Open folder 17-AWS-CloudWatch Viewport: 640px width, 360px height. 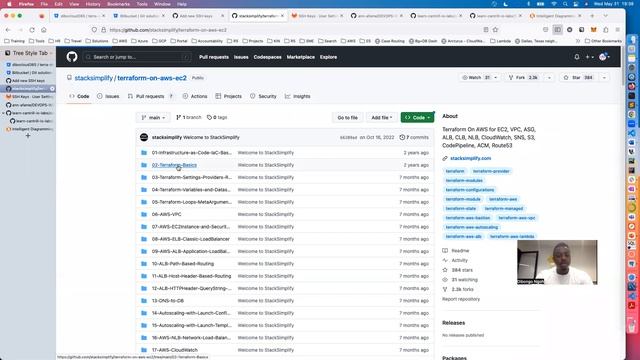pos(175,350)
